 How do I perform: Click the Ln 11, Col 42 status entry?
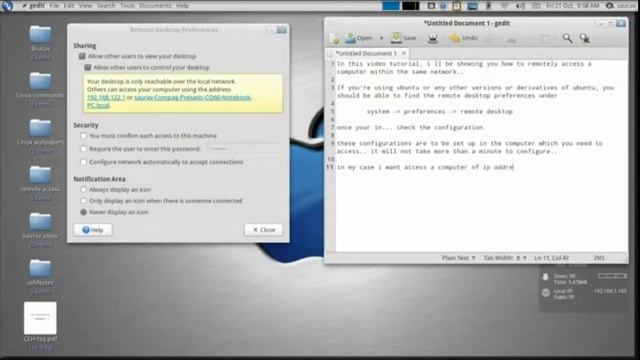coord(551,258)
